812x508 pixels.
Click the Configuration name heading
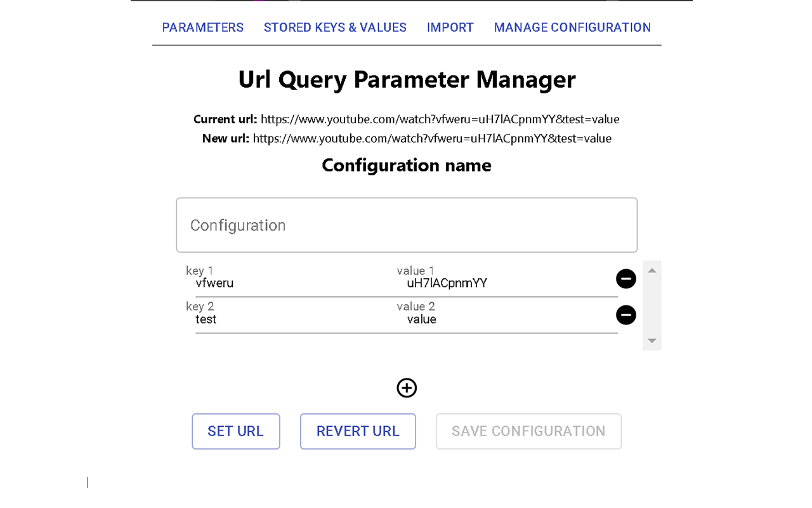[407, 165]
